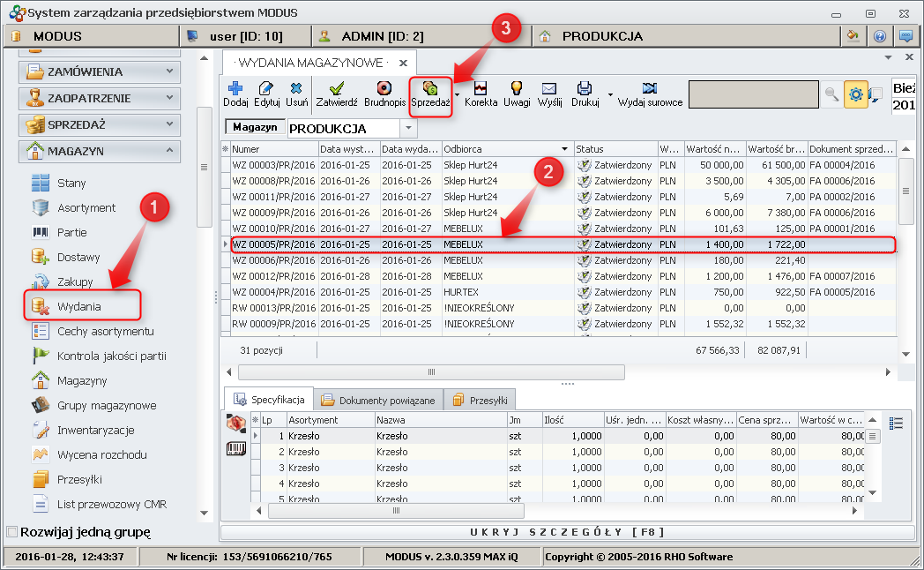
Task: Switch to the Dokumenty powiązane tab
Action: [377, 400]
